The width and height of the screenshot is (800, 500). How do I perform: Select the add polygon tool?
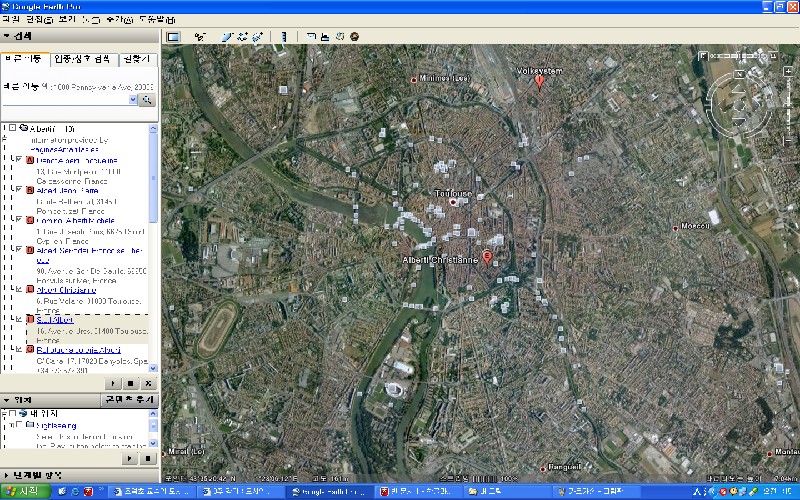tap(228, 37)
